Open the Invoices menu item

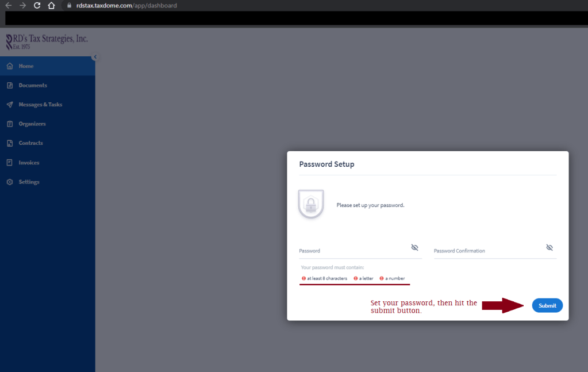29,163
